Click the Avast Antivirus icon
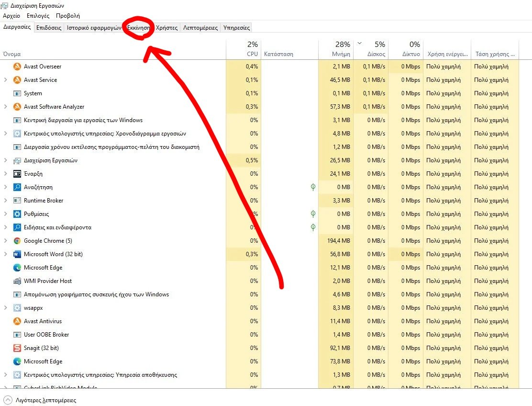 17,321
